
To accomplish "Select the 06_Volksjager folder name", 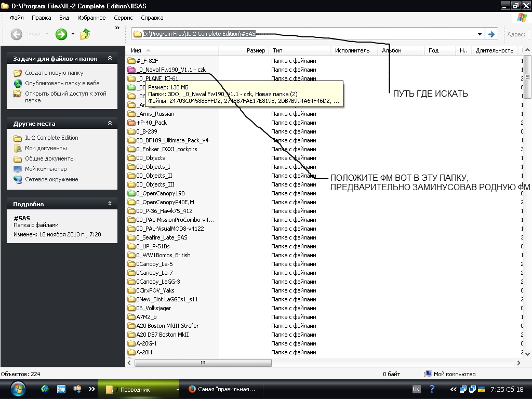I will (153, 308).
